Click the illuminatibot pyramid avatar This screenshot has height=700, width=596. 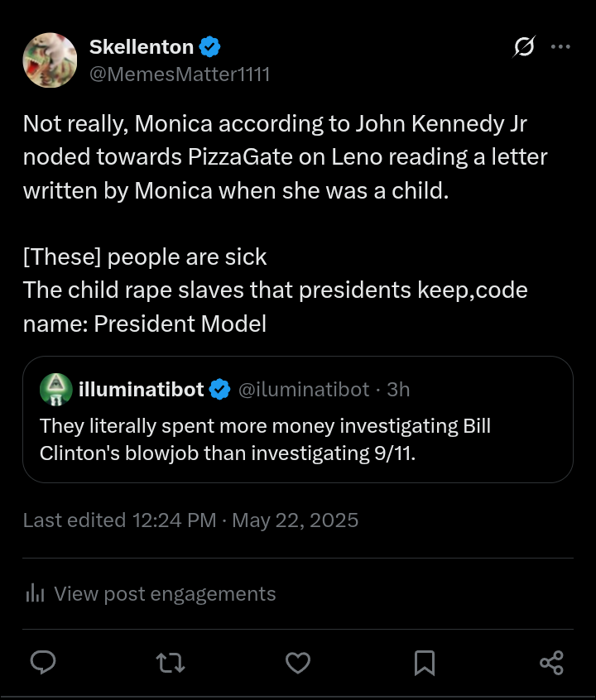point(55,389)
